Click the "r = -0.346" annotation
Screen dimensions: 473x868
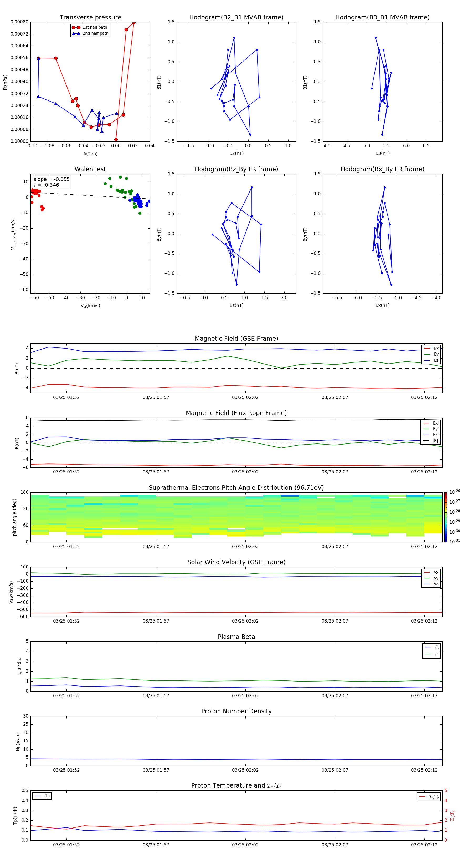[x=47, y=185]
